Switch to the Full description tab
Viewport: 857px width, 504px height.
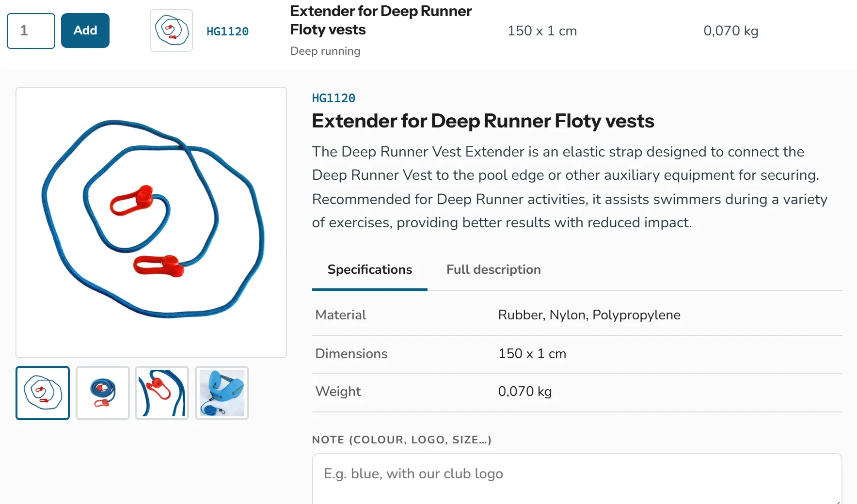[493, 269]
